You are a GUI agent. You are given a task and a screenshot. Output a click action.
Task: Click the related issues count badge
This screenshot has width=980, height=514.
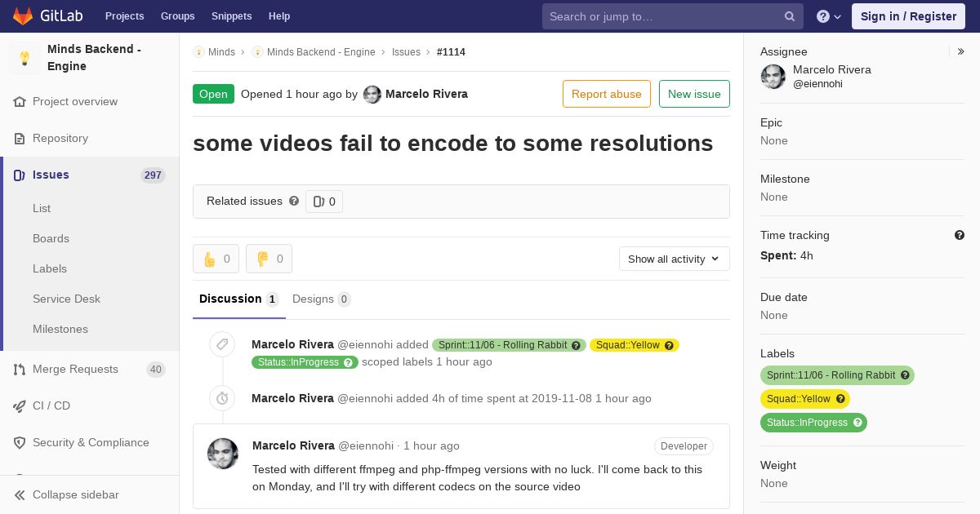pyautogui.click(x=324, y=202)
